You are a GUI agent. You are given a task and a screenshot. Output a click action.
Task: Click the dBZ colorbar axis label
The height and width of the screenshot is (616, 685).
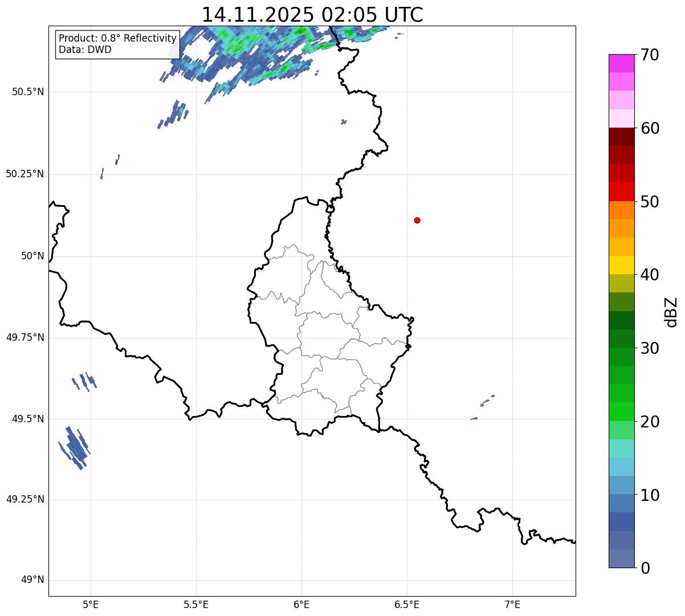671,312
